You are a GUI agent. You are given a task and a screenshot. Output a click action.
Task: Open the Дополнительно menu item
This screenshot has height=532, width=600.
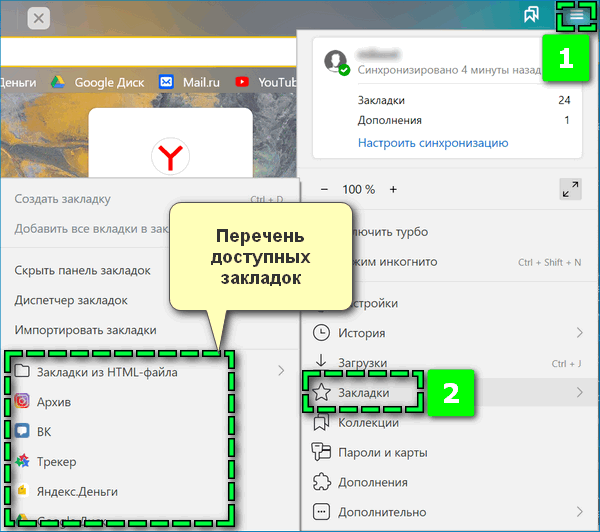click(x=449, y=512)
